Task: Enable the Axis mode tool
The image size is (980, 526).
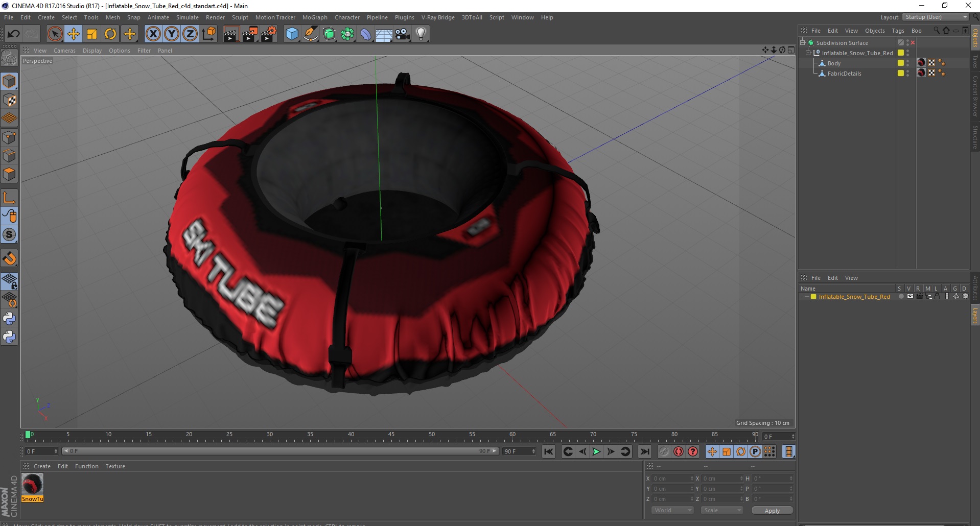Action: pyautogui.click(x=9, y=198)
